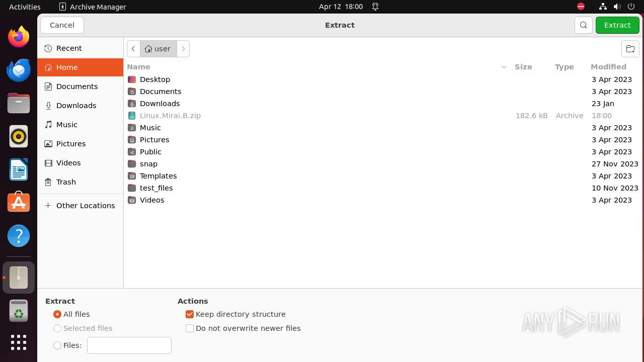Open Videos in the sidebar
Viewport: 644px width, 362px height.
[80, 163]
